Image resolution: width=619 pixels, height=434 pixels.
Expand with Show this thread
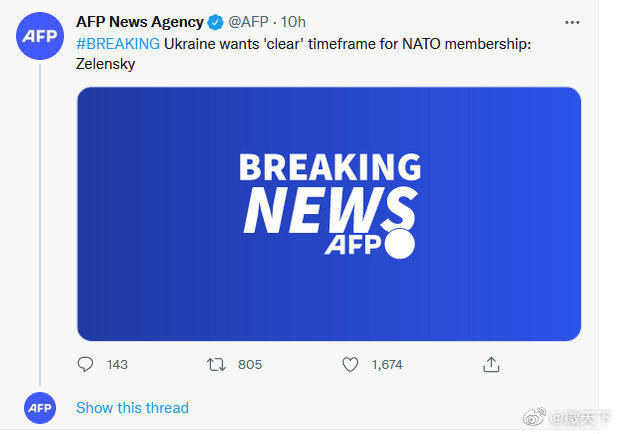click(132, 408)
